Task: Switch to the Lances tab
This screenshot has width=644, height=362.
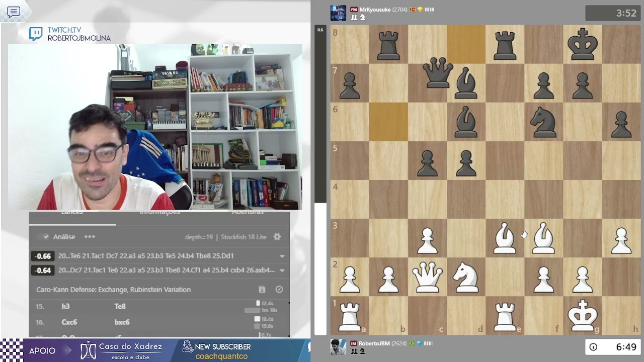Action: pyautogui.click(x=72, y=213)
